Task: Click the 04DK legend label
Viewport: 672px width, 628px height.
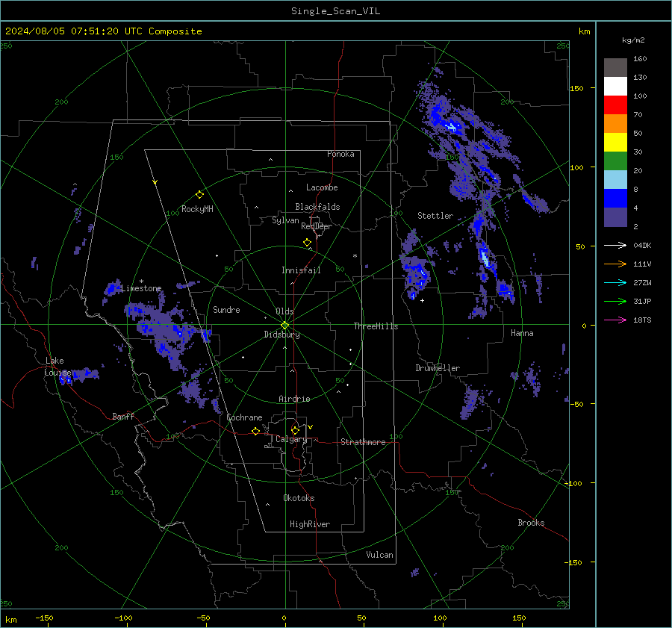Action: 642,246
